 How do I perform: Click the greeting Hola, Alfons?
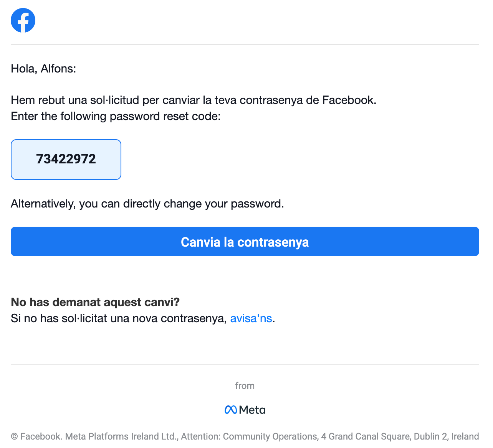(43, 69)
